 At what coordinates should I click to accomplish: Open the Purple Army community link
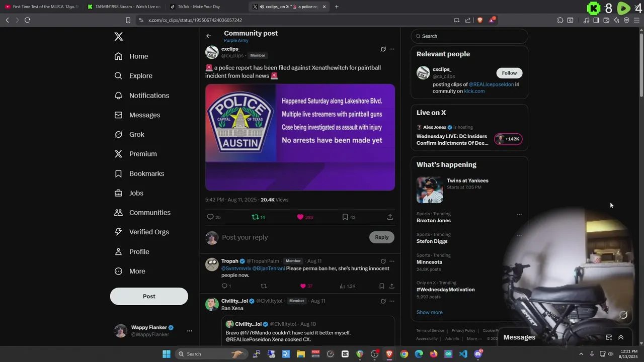click(x=236, y=41)
